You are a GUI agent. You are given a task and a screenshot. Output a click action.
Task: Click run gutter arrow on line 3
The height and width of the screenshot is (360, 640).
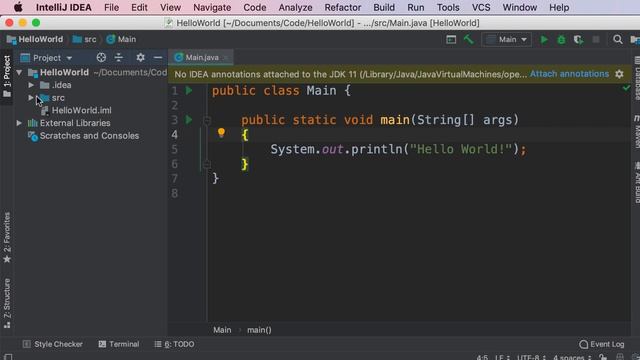click(189, 120)
